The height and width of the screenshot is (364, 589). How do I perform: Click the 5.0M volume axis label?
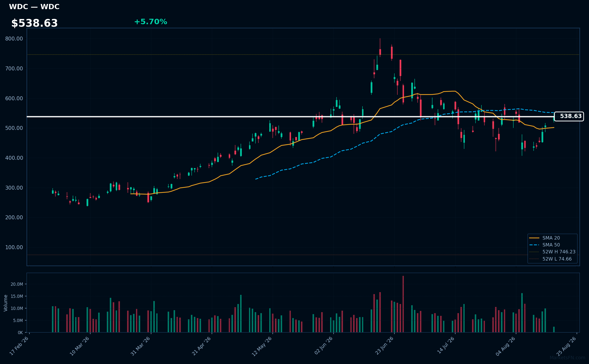coord(18,321)
